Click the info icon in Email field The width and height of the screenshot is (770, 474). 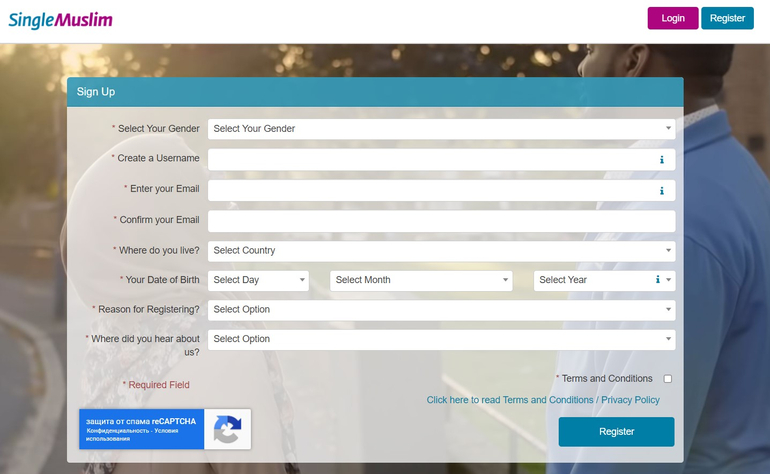point(661,191)
